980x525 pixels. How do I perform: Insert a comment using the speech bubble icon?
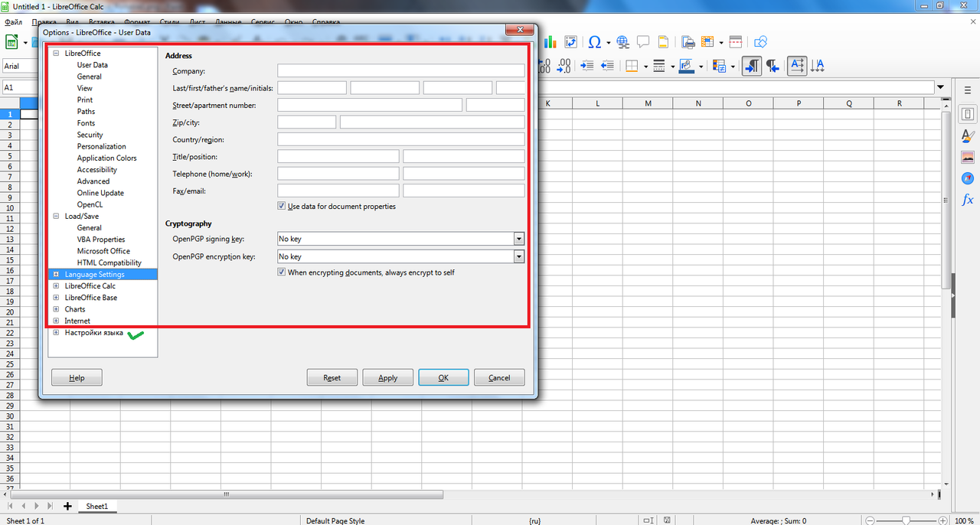click(x=643, y=42)
